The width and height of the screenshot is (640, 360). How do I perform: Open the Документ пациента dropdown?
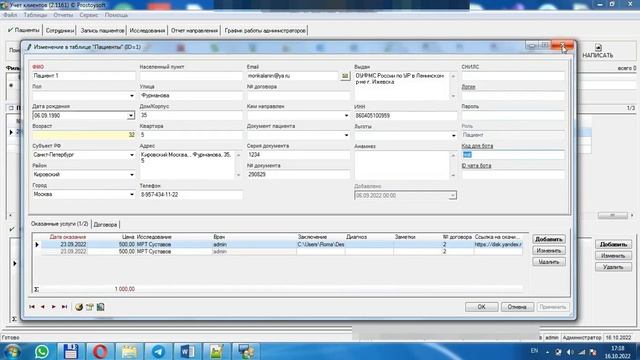[346, 135]
